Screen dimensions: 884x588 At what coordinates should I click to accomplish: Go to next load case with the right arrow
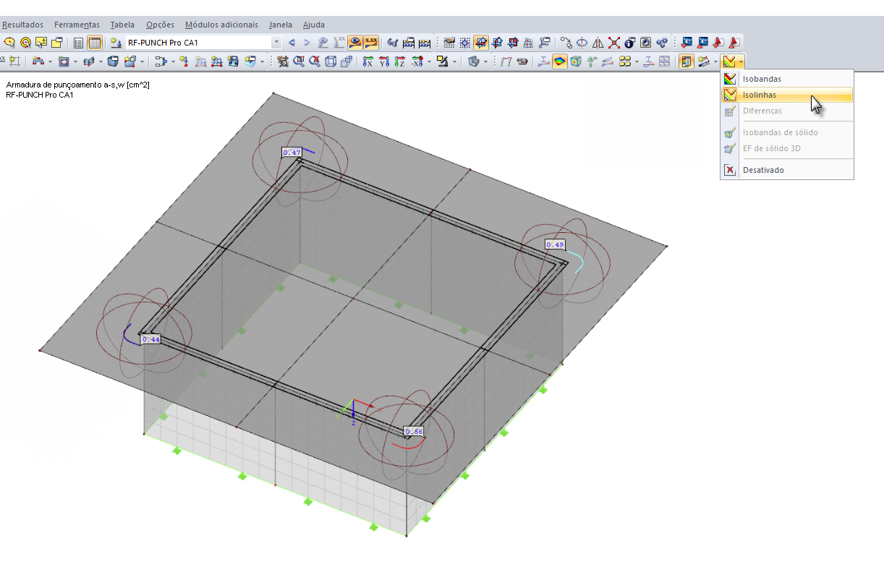307,43
